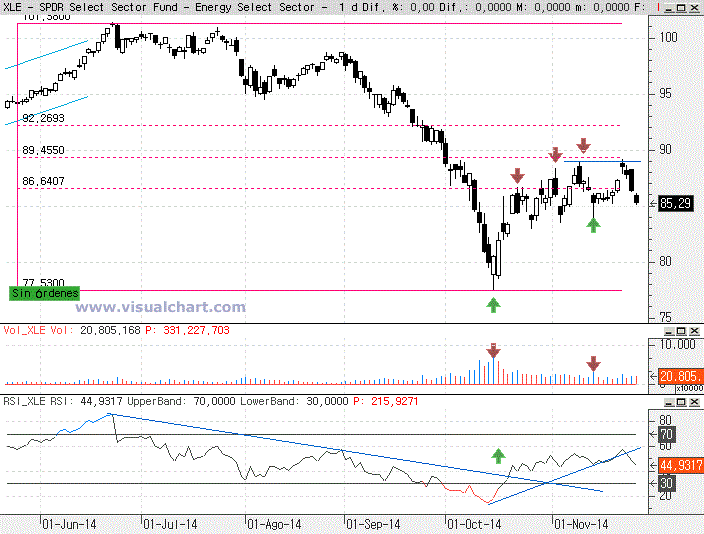Screen dimensions: 704x534
Task: Select the current price tag 85,29
Action: (x=675, y=204)
